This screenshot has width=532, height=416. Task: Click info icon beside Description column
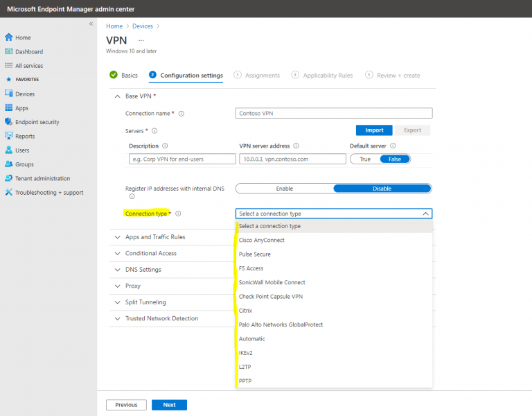click(165, 146)
